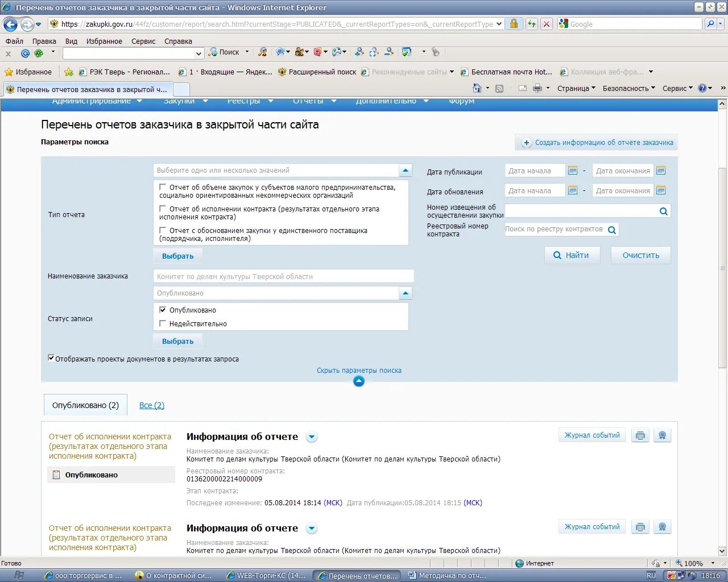Click the Mail.ru @ toolbar icon
Image resolution: width=728 pixels, height=582 pixels.
tap(25, 53)
